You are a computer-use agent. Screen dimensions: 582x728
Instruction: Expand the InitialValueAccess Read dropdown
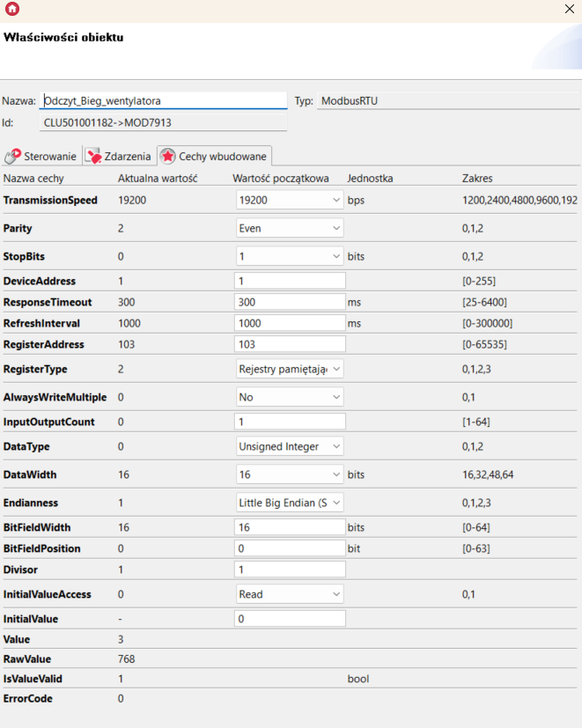[x=289, y=594]
